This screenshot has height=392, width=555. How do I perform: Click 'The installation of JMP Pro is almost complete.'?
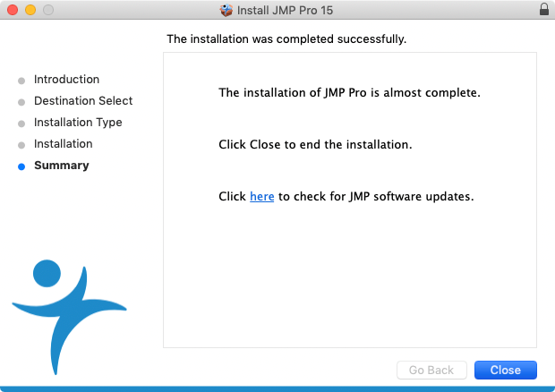pyautogui.click(x=349, y=93)
